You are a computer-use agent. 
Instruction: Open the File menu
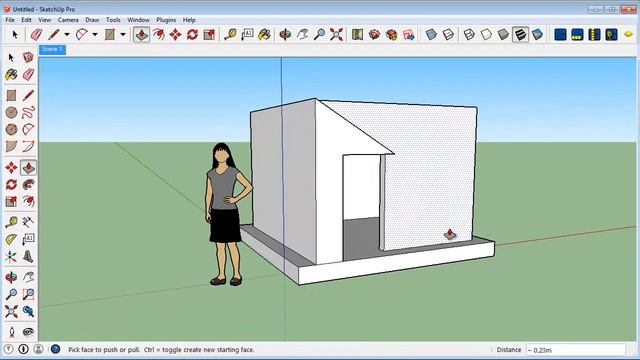(10, 20)
